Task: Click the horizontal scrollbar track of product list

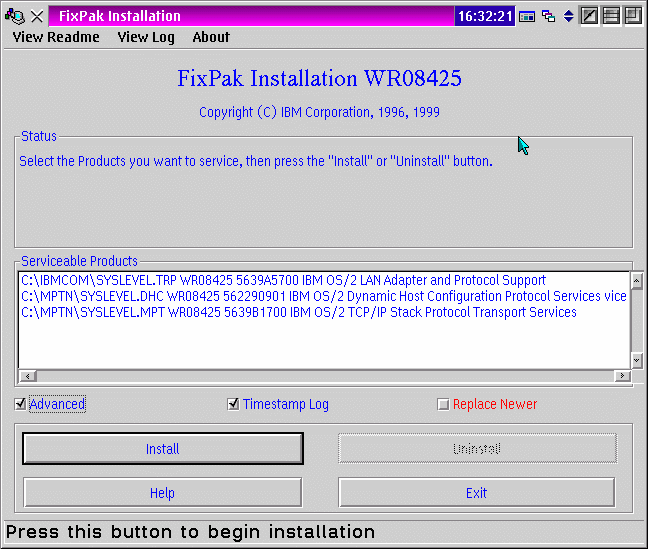Action: pos(325,376)
